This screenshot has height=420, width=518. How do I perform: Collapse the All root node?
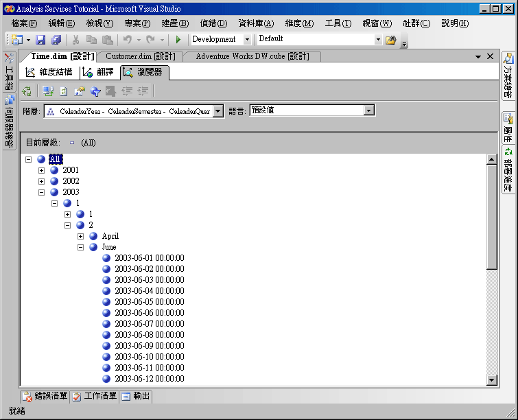pyautogui.click(x=28, y=160)
